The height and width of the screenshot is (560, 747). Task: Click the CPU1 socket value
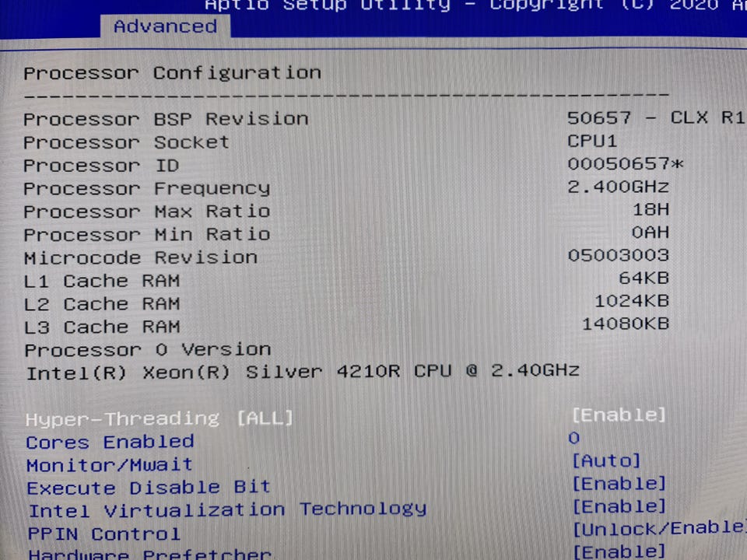click(x=592, y=141)
